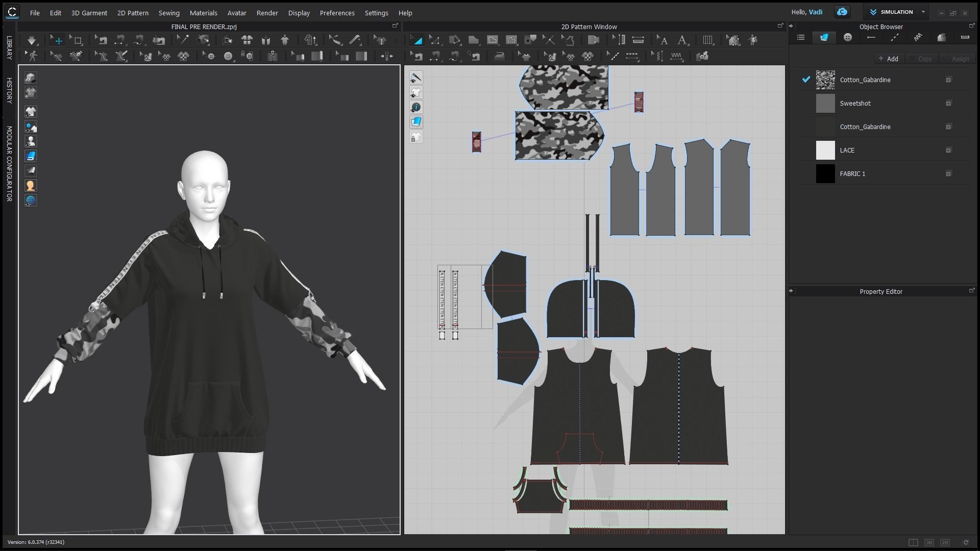Select the Segment Topstitch dashed line tool

click(632, 56)
